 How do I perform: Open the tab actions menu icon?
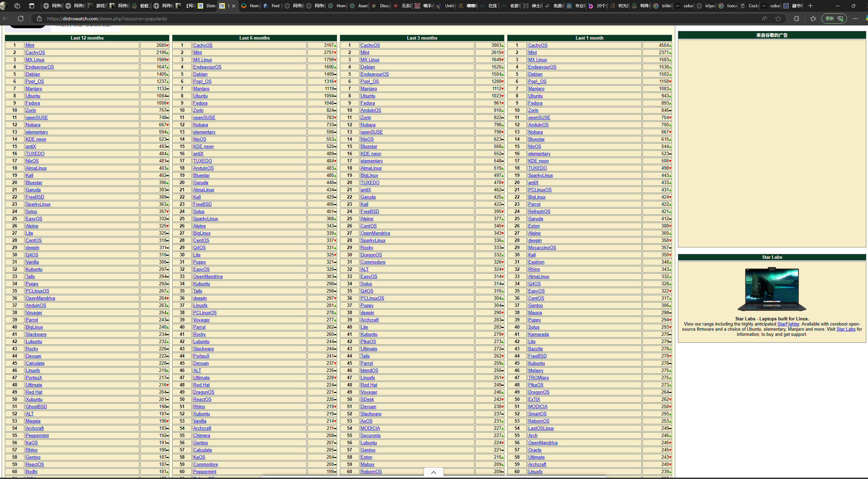click(32, 6)
